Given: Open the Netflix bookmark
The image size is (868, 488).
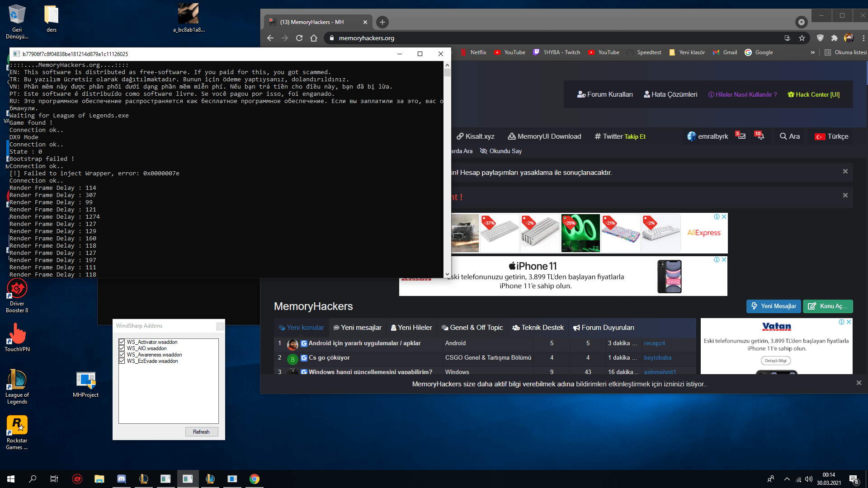Looking at the screenshot, I should (x=473, y=52).
